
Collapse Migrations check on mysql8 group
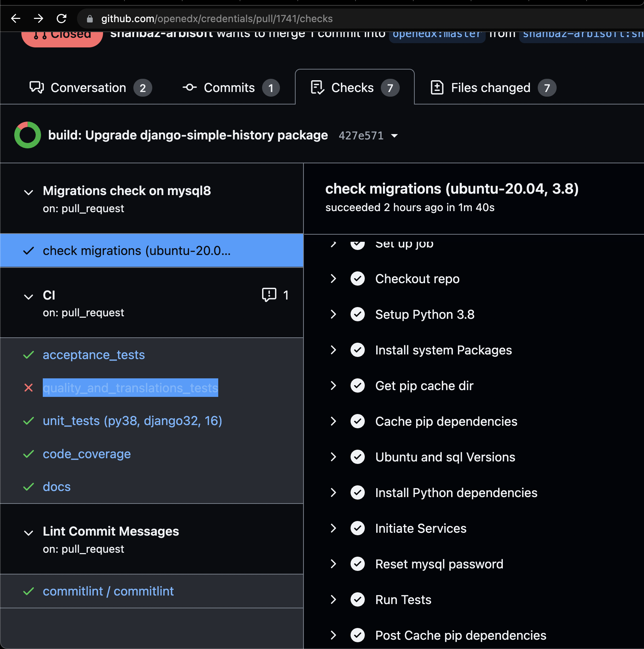[x=29, y=193]
